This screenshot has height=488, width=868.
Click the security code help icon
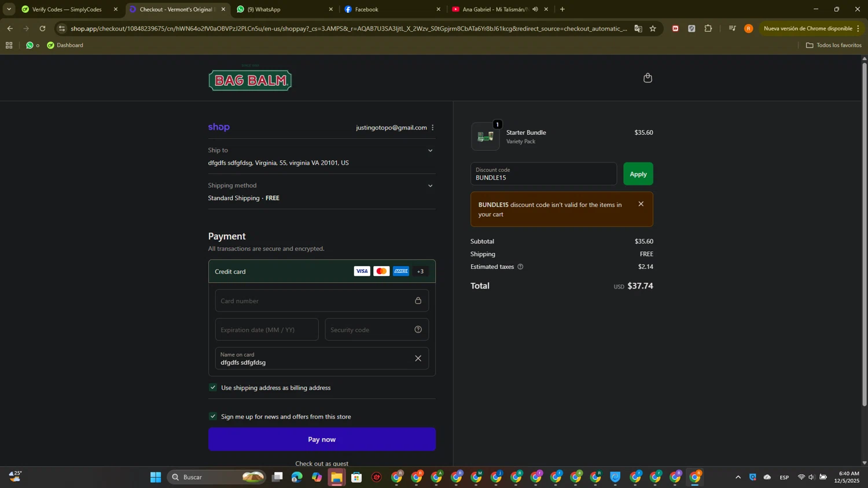pos(418,330)
